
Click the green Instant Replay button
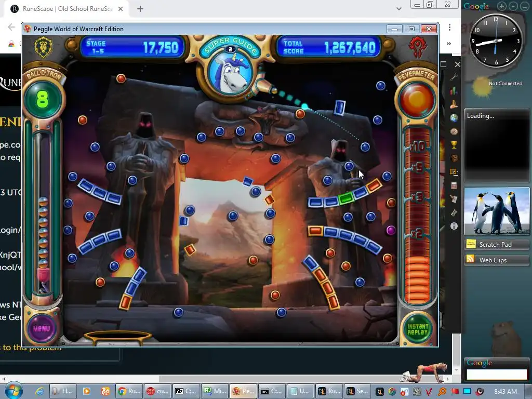(x=418, y=329)
